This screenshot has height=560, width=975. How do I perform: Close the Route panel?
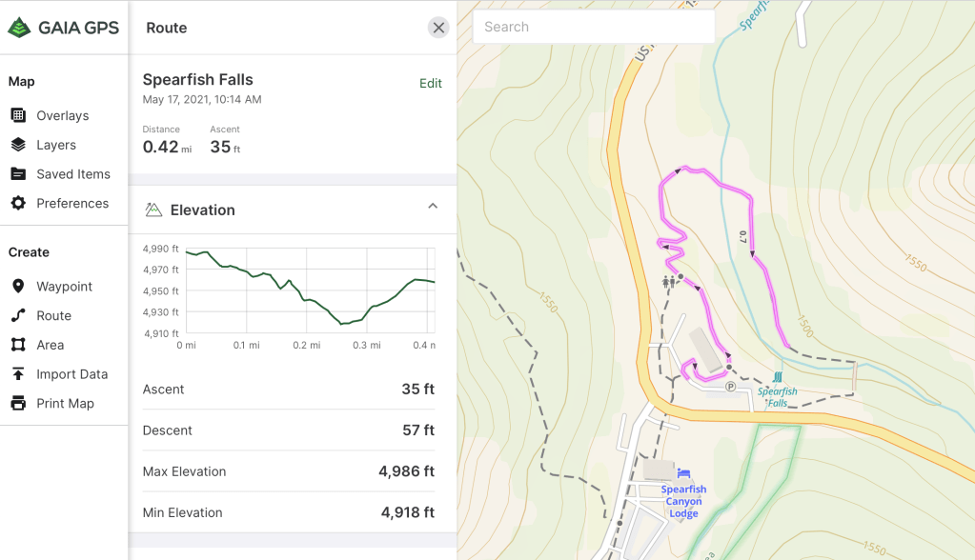(438, 28)
